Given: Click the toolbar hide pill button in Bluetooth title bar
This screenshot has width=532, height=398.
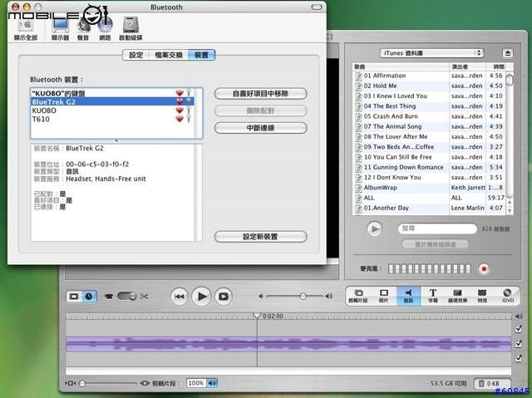Looking at the screenshot, I should coord(317,7).
